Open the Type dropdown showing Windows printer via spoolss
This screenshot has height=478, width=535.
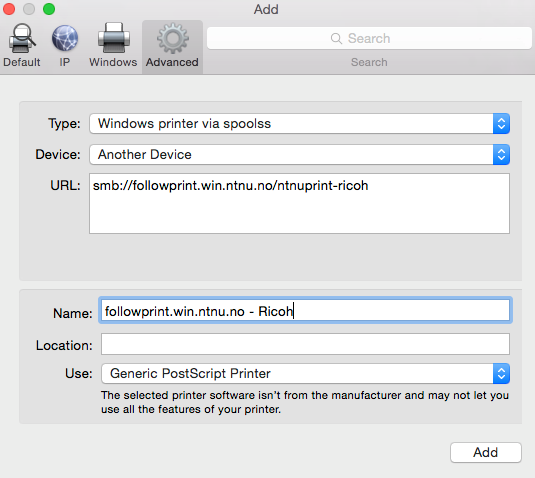tap(300, 124)
